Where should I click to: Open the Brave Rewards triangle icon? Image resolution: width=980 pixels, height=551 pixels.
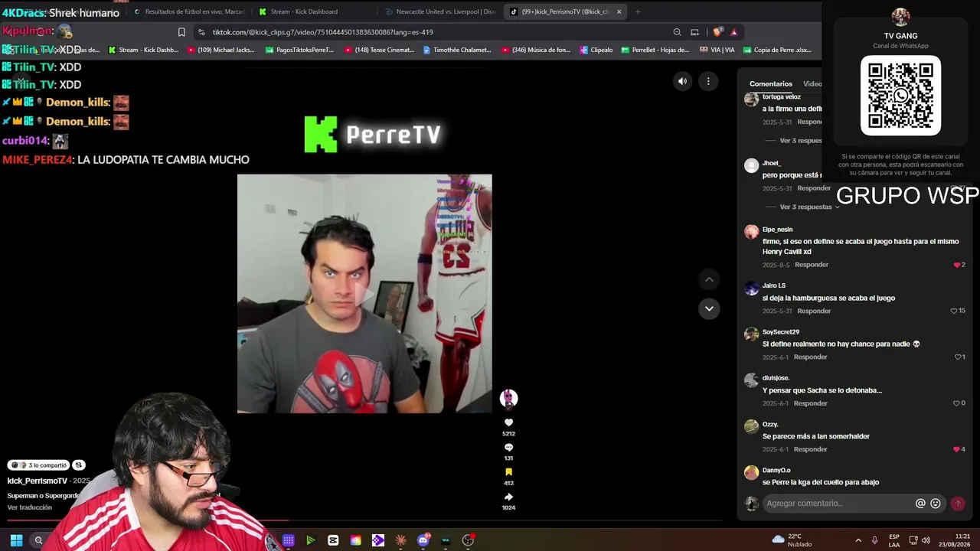733,32
